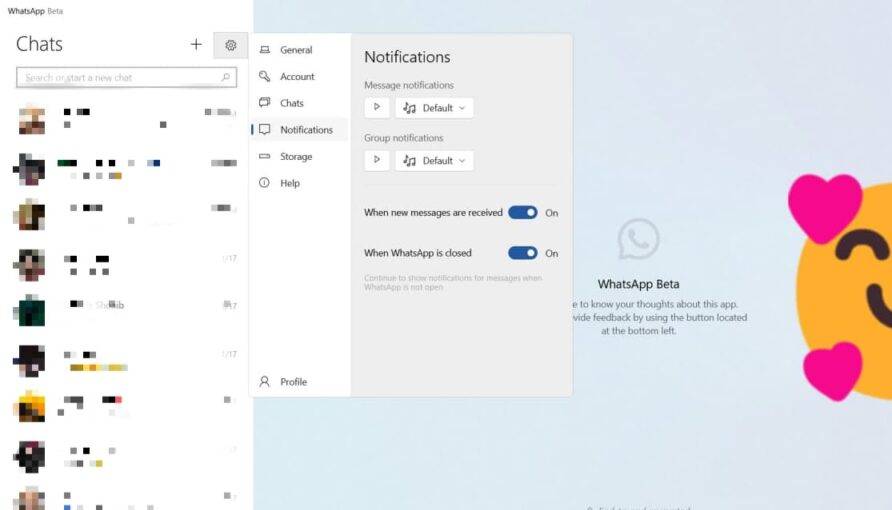Open the first chat in the list
Screen dimensions: 892x510
click(126, 118)
